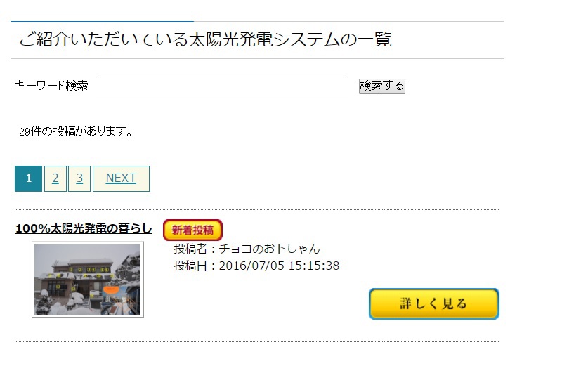Open the snowy house thumbnail image

click(88, 279)
